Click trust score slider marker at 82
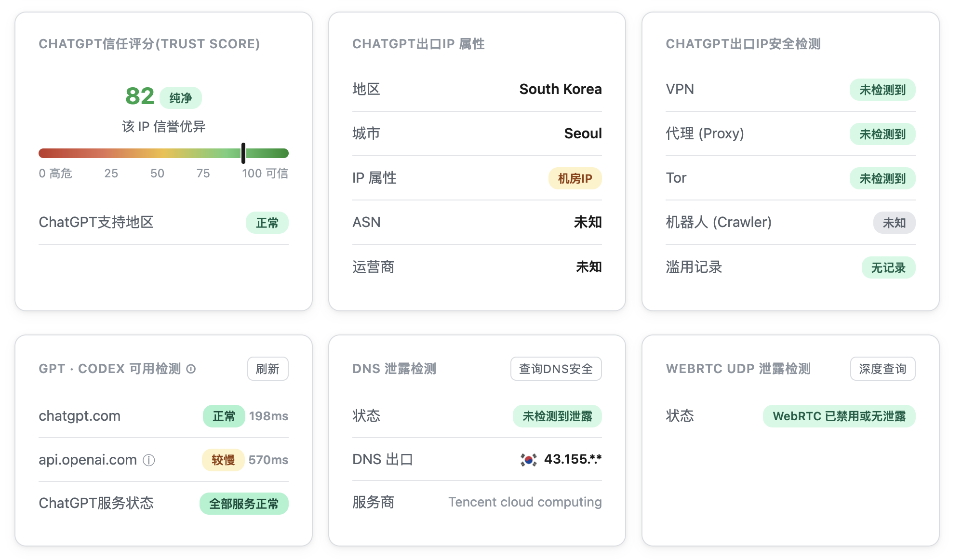 [x=243, y=153]
